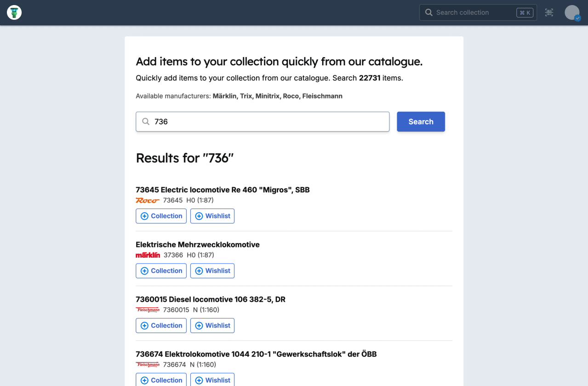The width and height of the screenshot is (588, 386).
Task: Open the 736674 Gewerkschaftslok result title
Action: 256,354
